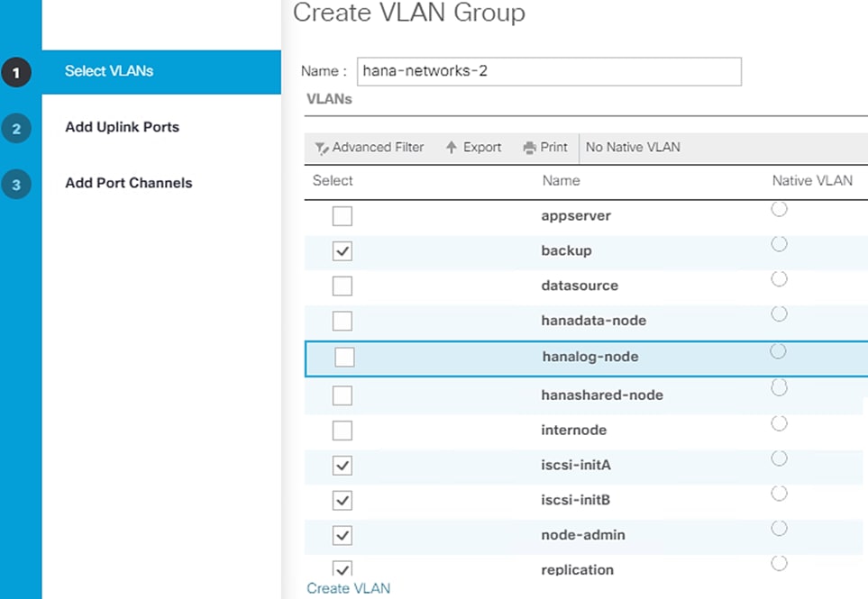Click step 1 circle icon
The height and width of the screenshot is (599, 868).
[16, 73]
